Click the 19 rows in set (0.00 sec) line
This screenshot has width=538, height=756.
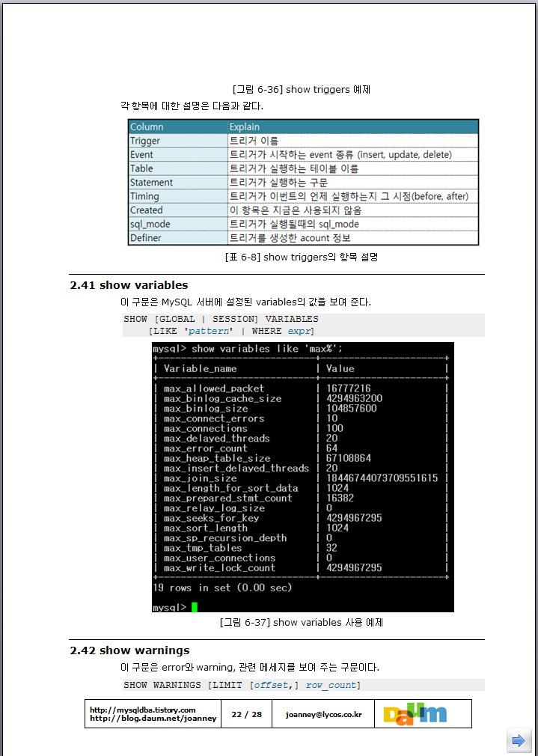click(222, 588)
